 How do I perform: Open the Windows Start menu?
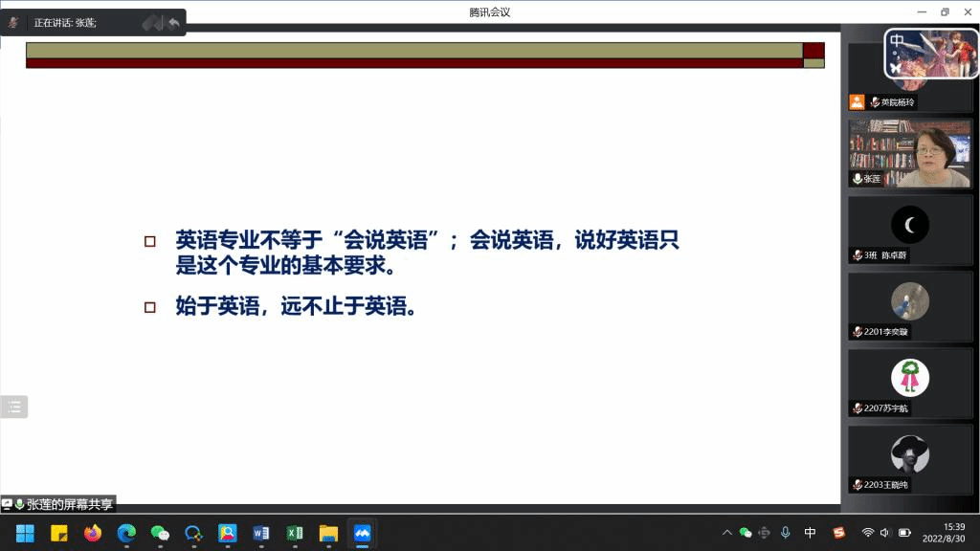pyautogui.click(x=25, y=533)
